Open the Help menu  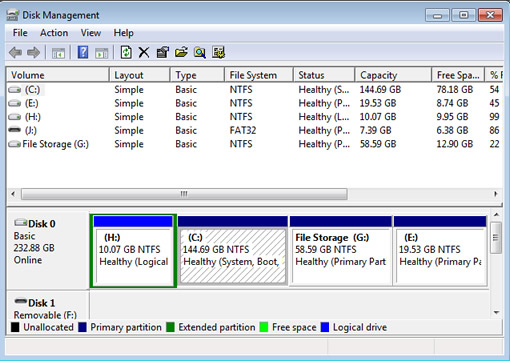(123, 33)
